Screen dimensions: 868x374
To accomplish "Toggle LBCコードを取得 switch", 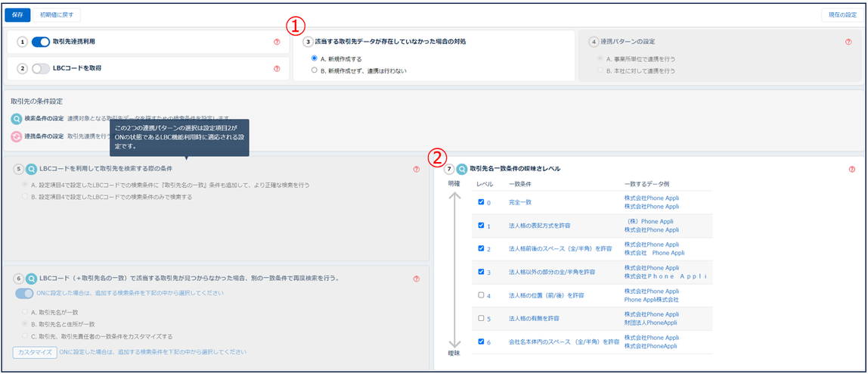I will (41, 69).
